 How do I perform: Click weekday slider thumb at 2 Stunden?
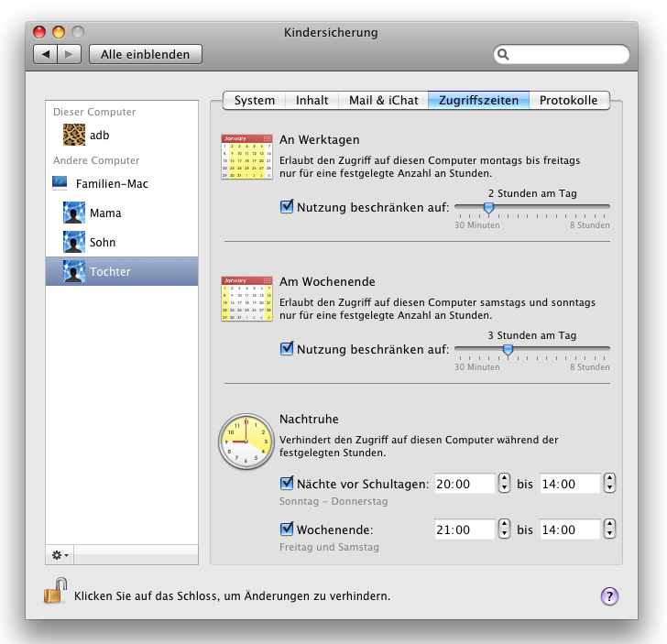[488, 208]
